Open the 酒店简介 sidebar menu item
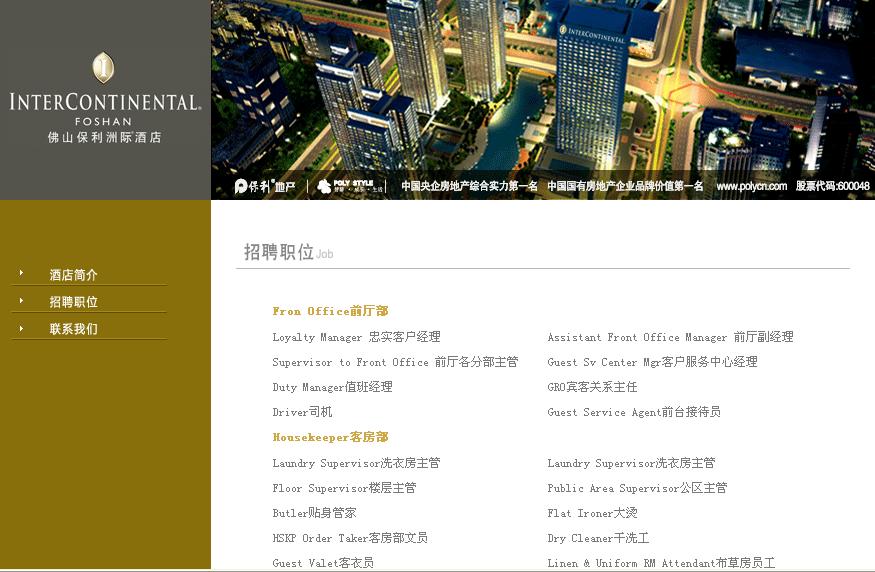 tap(73, 275)
